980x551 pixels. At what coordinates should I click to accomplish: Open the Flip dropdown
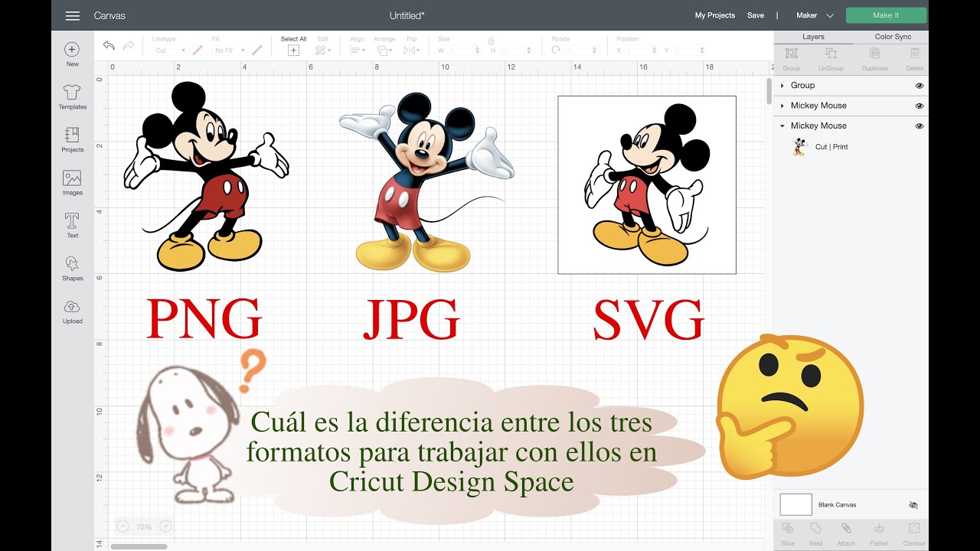[412, 46]
